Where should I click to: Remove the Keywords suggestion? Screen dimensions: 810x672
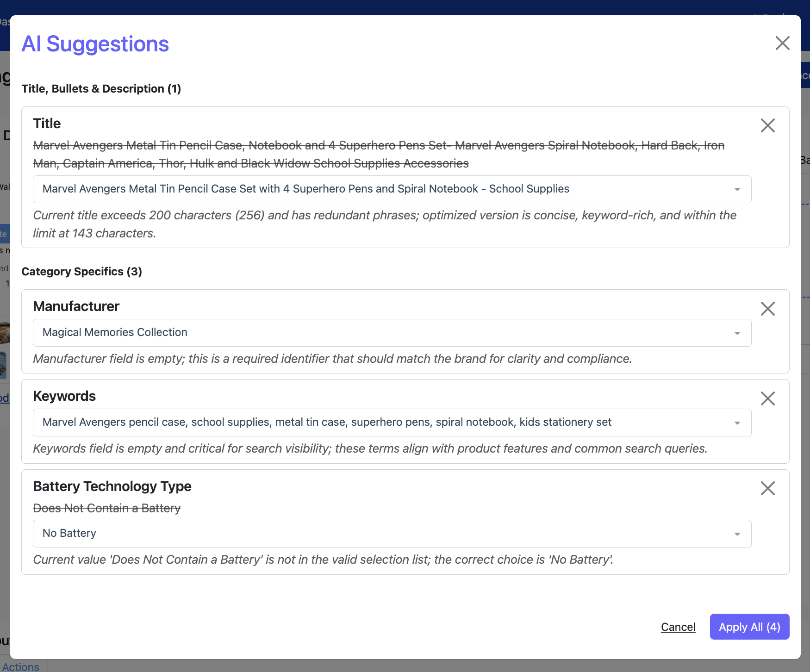[x=767, y=398]
